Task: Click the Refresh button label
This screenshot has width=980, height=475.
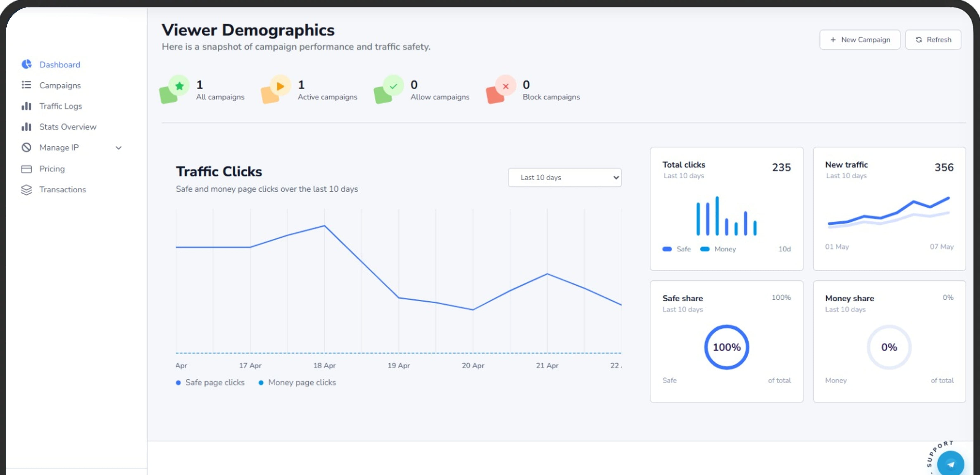Action: tap(939, 40)
